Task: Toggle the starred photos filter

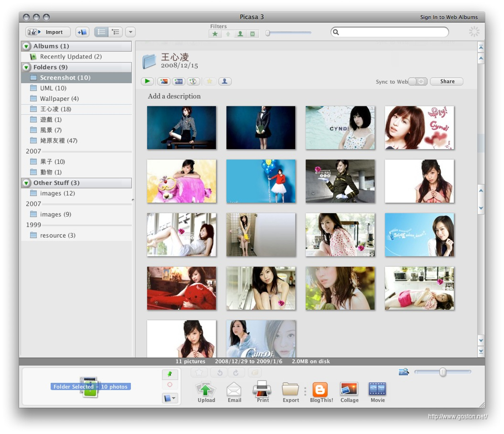Action: [215, 34]
